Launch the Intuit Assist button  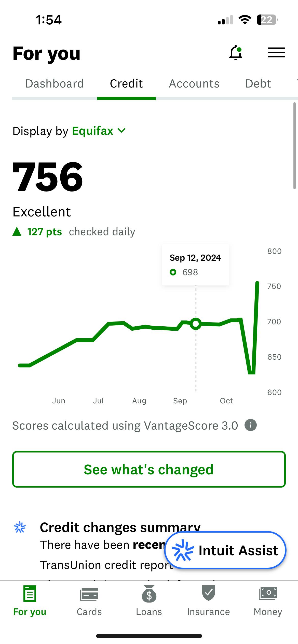(225, 550)
